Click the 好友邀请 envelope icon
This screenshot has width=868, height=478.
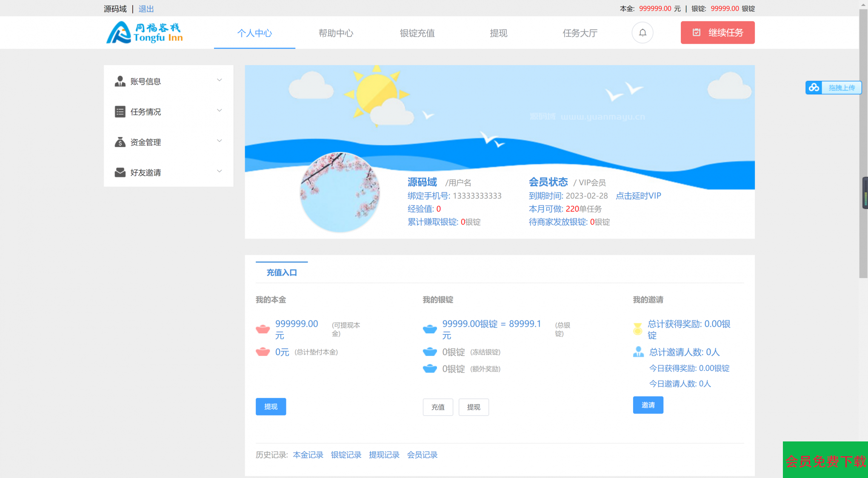point(120,172)
